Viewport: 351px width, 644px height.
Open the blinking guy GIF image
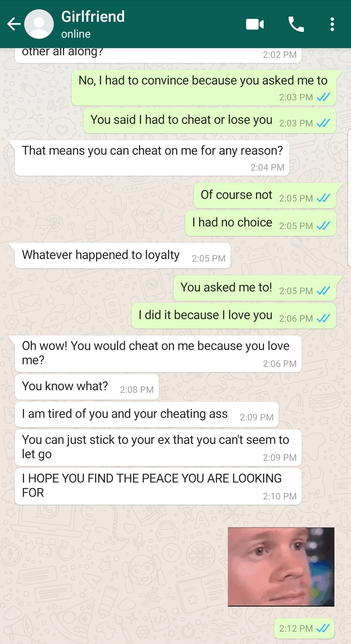click(x=281, y=567)
